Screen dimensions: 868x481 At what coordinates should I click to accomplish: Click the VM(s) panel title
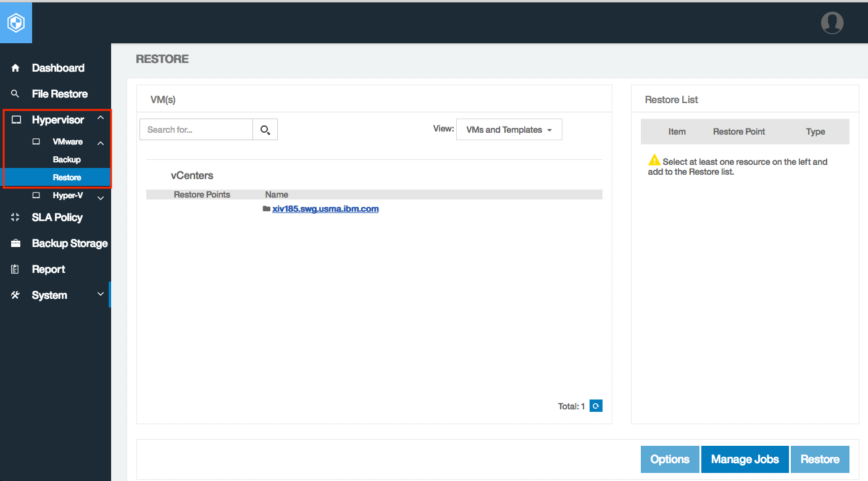coord(163,99)
